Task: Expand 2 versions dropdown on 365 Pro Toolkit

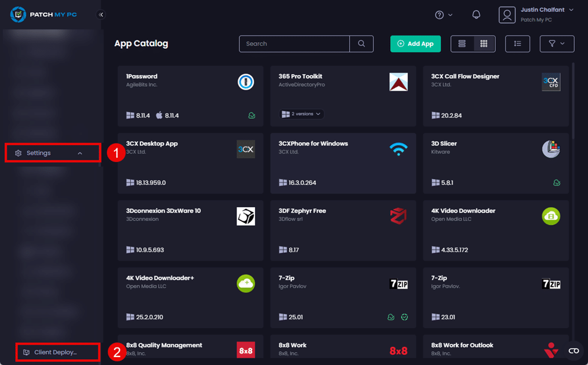Action: 302,114
